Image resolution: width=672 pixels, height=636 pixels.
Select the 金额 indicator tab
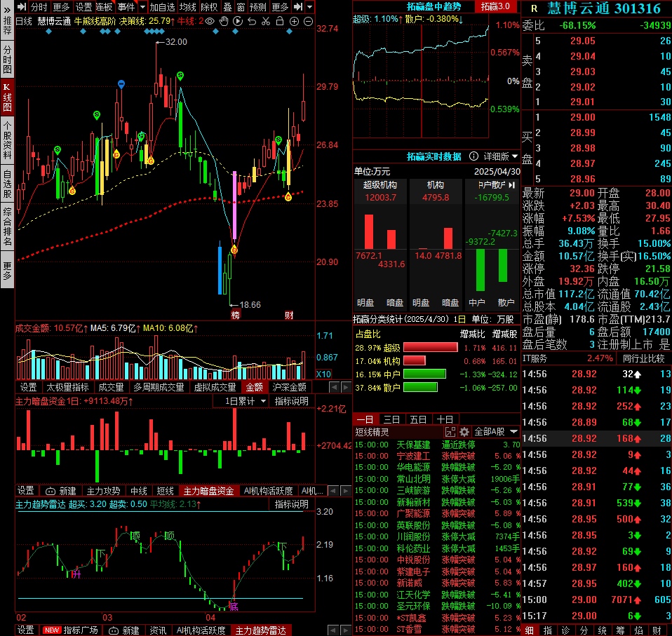click(254, 387)
